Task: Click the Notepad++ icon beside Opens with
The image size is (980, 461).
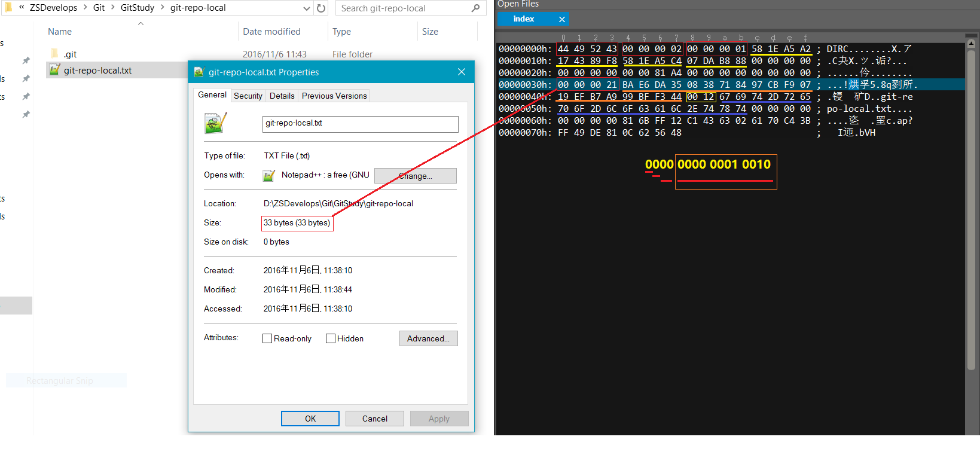Action: (x=269, y=175)
